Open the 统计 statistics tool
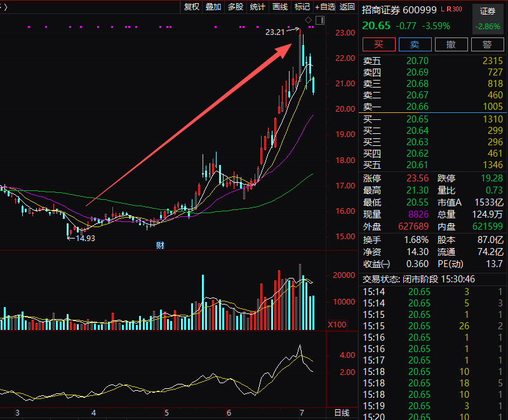 point(258,7)
